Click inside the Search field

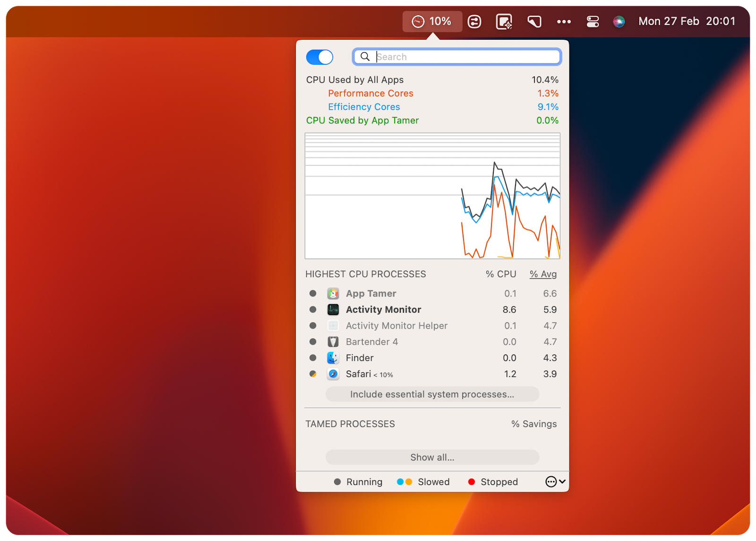[x=456, y=57]
